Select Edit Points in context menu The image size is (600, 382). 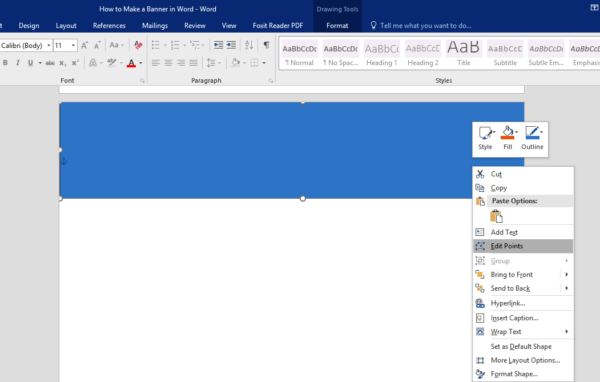[523, 246]
